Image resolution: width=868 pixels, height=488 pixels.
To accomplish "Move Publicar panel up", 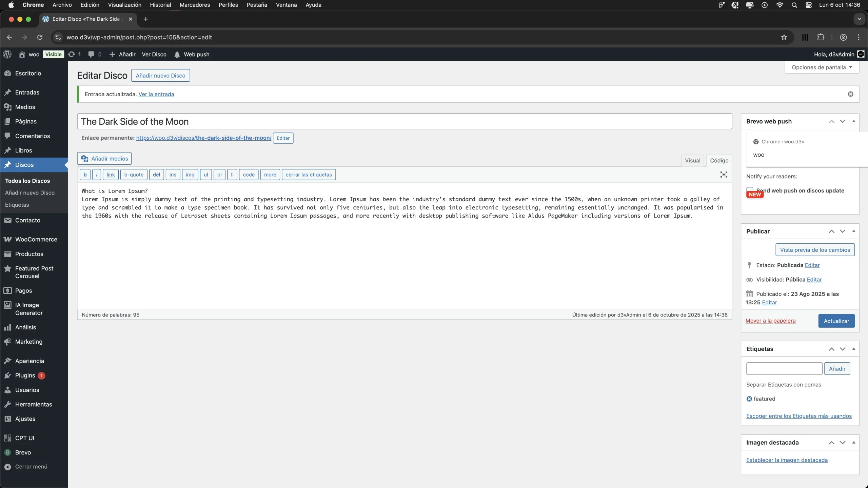I will (x=831, y=231).
